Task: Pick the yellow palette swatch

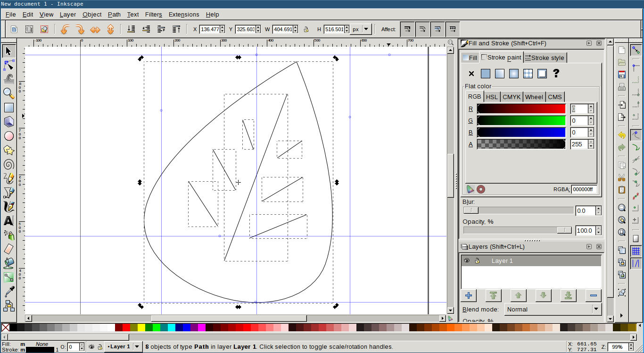Action: (x=141, y=328)
